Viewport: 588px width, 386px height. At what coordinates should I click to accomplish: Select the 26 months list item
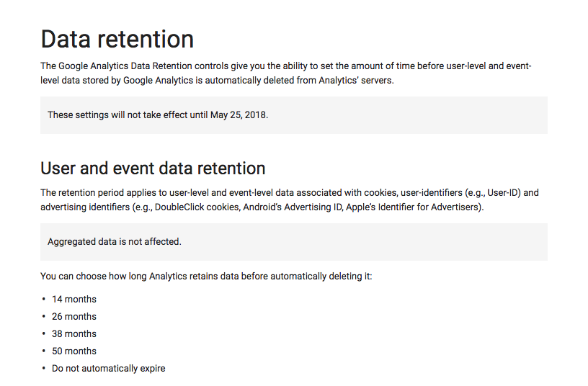(x=74, y=316)
